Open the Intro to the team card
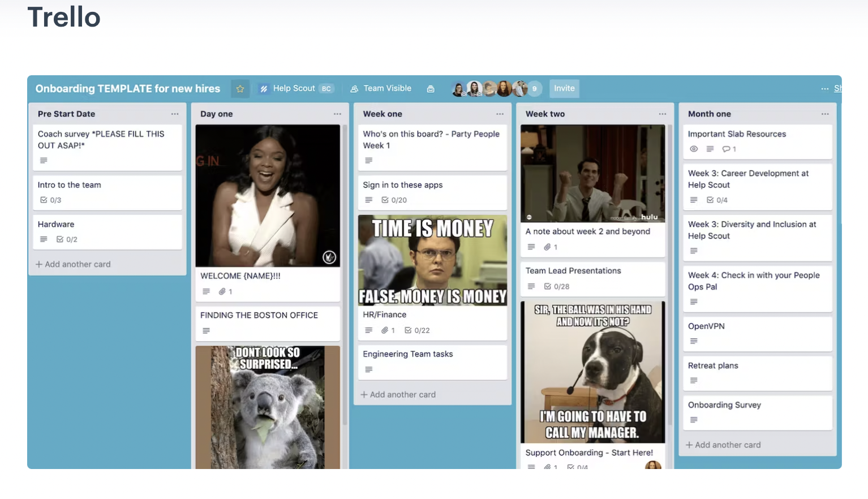Image resolution: width=868 pixels, height=499 pixels. [108, 192]
